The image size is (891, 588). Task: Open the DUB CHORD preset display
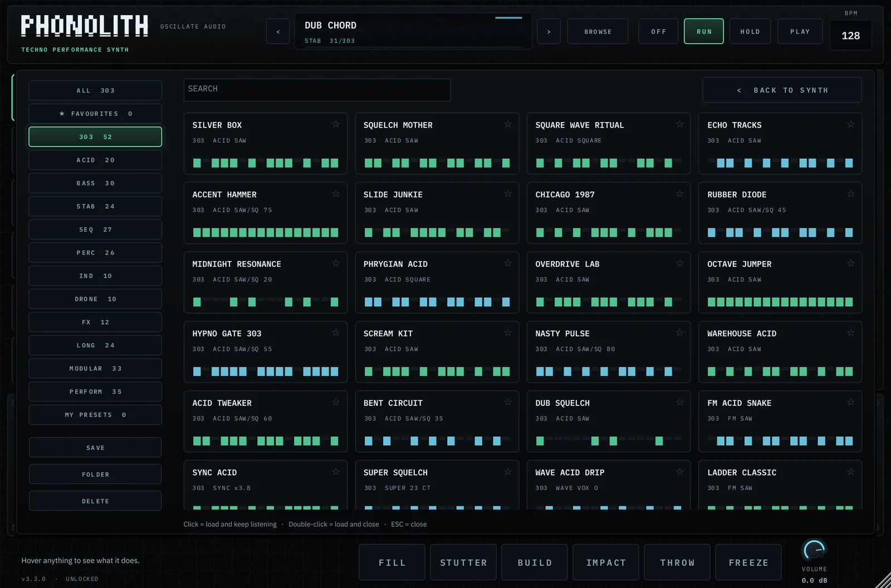point(413,31)
